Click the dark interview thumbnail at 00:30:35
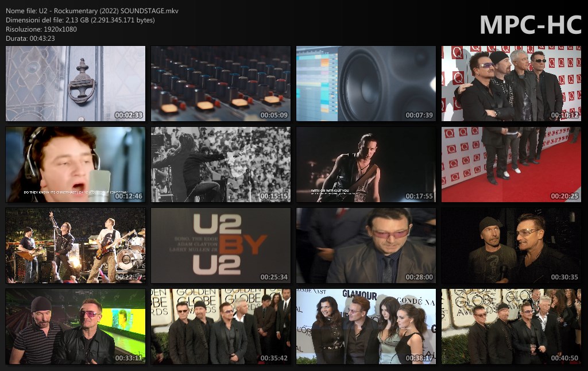Screen dimensions: 588x371 511,246
